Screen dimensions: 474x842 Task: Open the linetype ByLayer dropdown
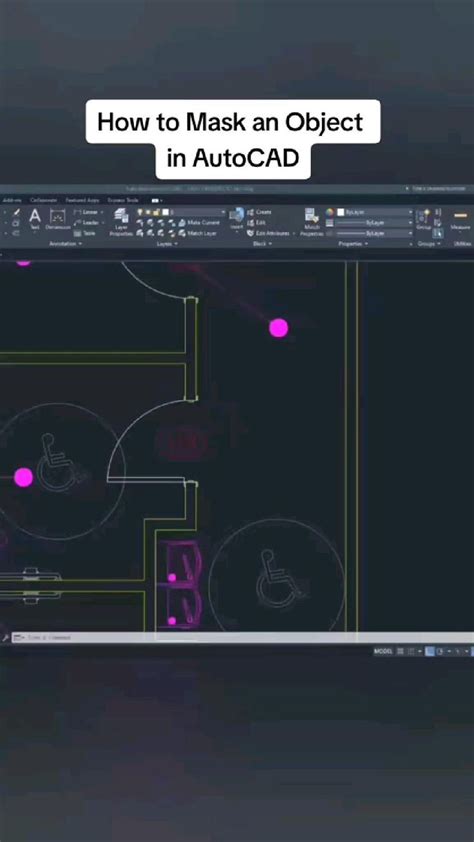point(375,233)
